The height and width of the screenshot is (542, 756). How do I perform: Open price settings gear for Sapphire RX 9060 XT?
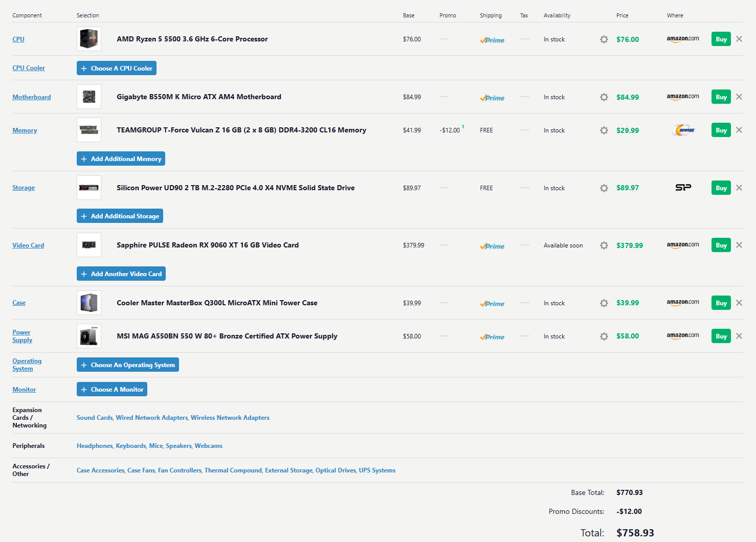coord(604,245)
